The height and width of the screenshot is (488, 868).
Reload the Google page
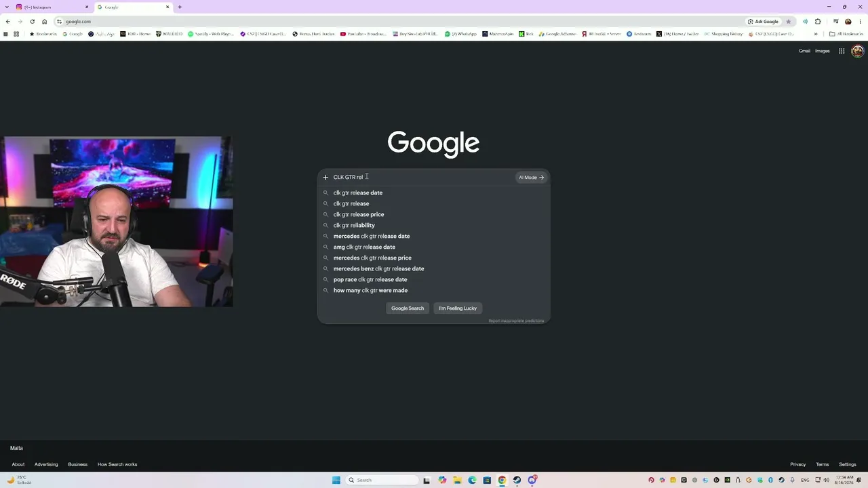32,22
